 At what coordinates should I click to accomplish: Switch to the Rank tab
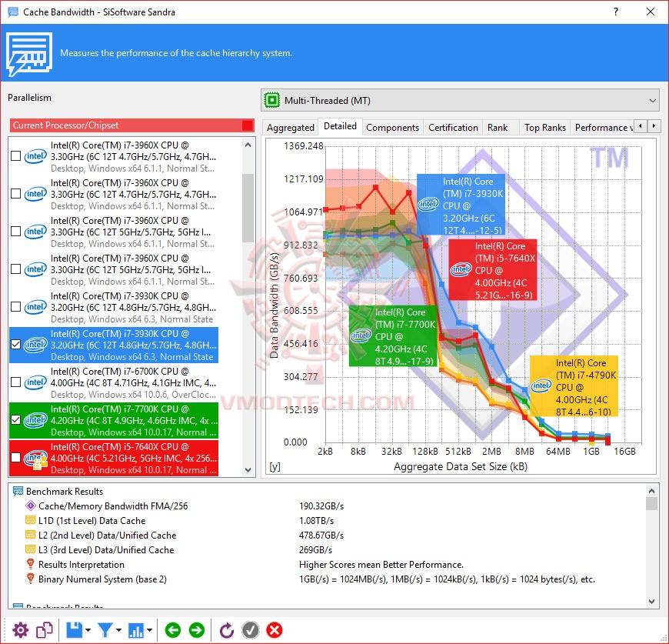point(498,127)
